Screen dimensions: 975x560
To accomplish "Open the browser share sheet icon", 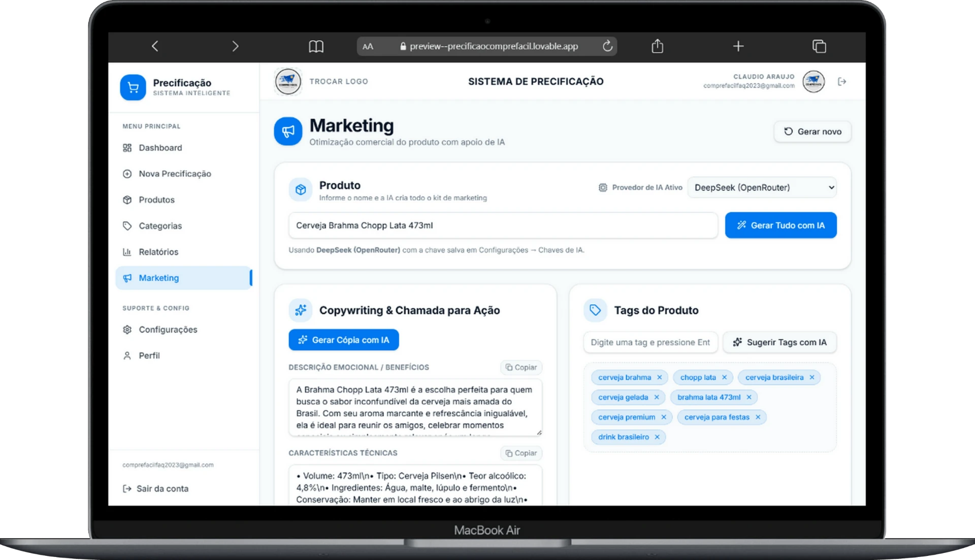I will pyautogui.click(x=657, y=46).
